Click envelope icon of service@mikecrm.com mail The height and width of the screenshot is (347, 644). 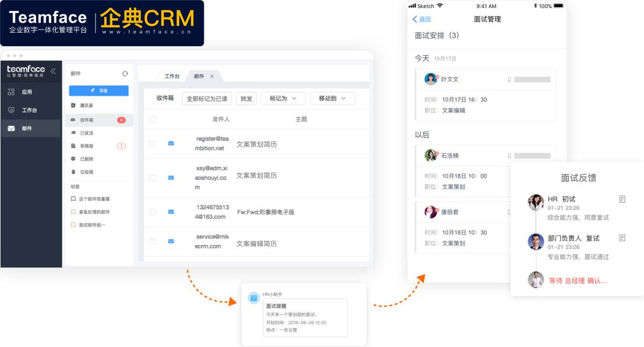point(171,241)
